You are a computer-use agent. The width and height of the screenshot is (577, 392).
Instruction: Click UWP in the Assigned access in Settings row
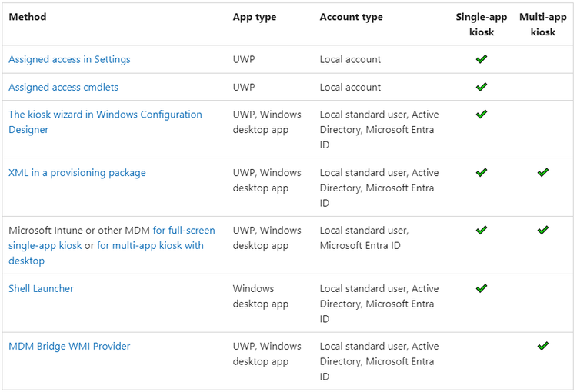244,59
